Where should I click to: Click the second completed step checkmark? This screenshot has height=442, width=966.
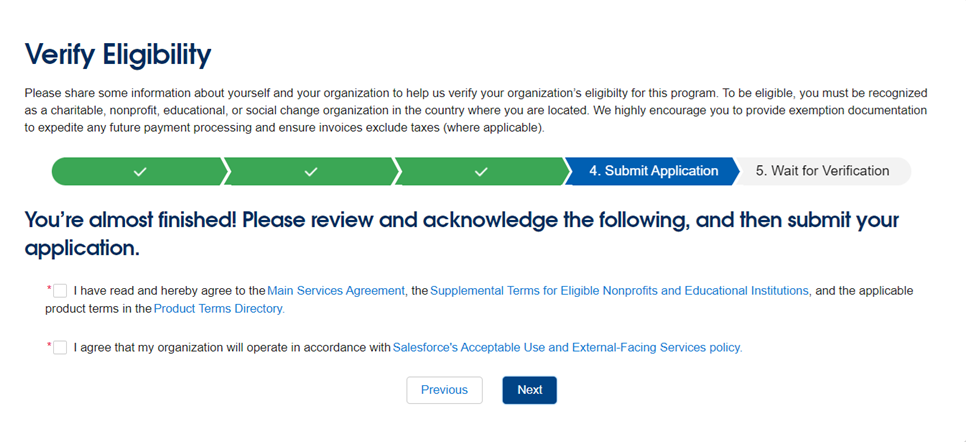(x=311, y=171)
